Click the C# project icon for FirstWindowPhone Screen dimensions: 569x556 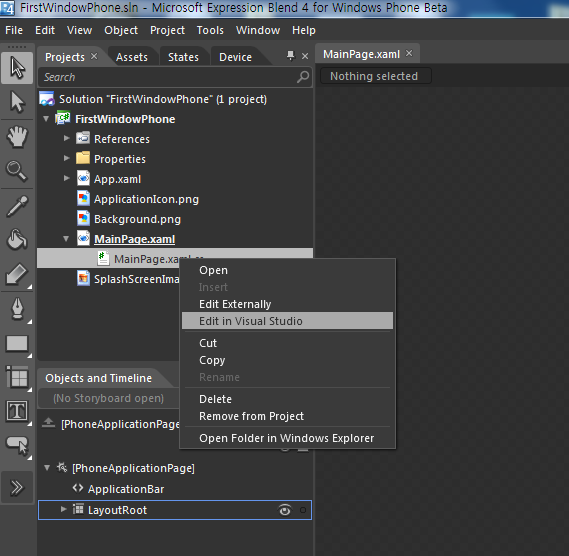click(63, 118)
